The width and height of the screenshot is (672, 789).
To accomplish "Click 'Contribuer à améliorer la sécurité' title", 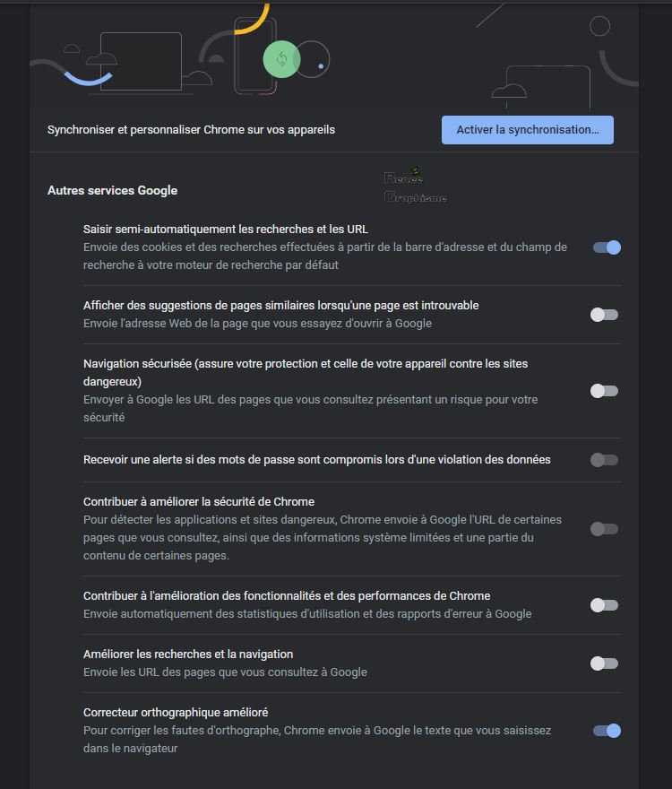I will 199,502.
